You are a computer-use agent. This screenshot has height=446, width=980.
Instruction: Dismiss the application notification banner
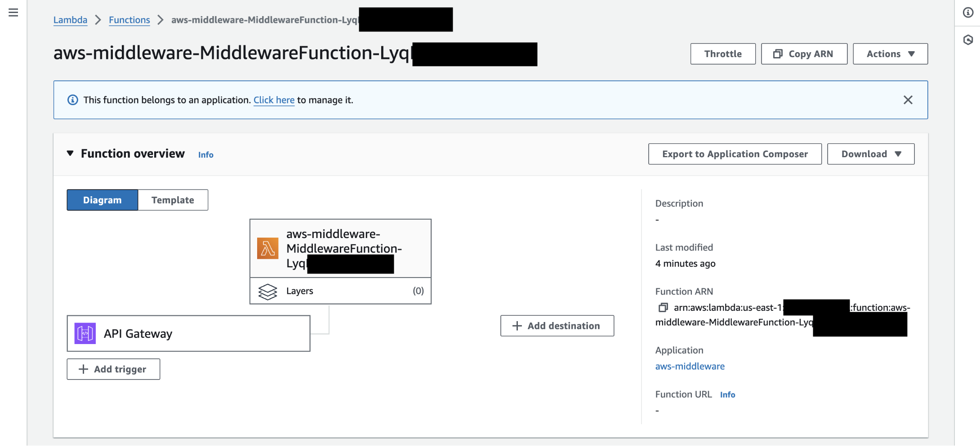tap(908, 100)
